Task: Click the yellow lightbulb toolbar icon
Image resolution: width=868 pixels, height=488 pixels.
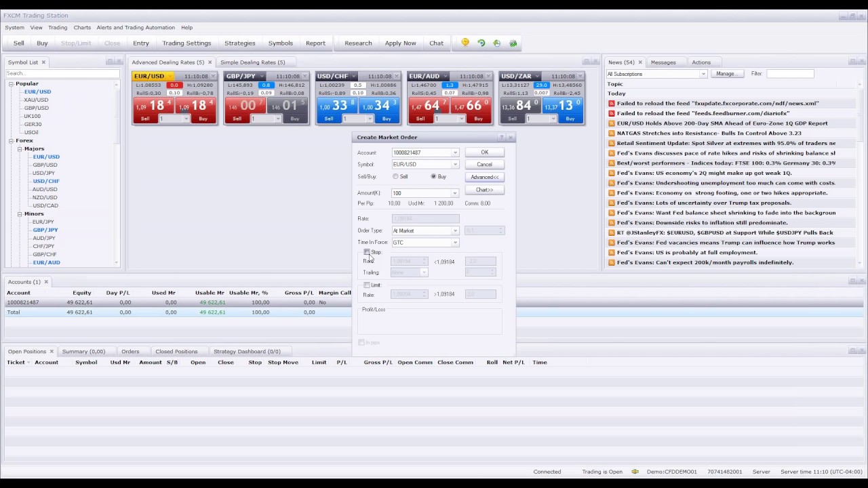Action: pyautogui.click(x=465, y=43)
